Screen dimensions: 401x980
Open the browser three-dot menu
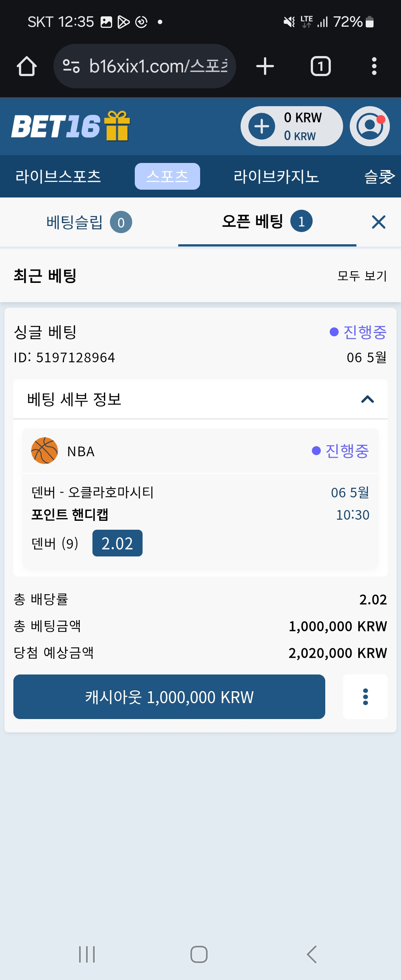click(x=374, y=66)
